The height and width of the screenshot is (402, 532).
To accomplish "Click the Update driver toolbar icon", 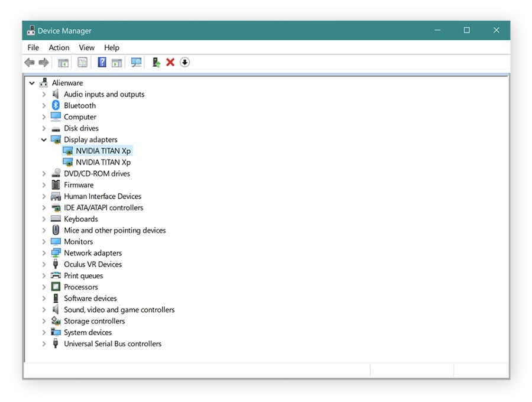I will (x=156, y=63).
